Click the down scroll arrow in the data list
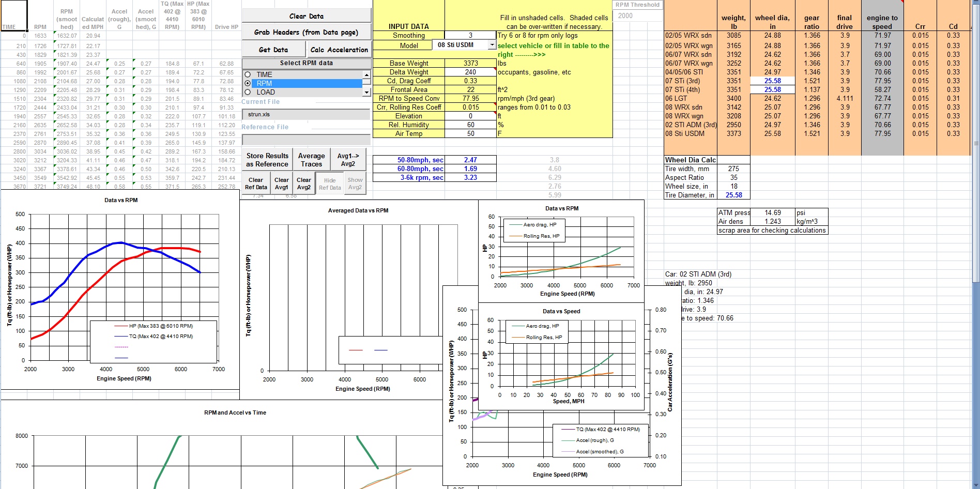The width and height of the screenshot is (980, 489). (366, 92)
